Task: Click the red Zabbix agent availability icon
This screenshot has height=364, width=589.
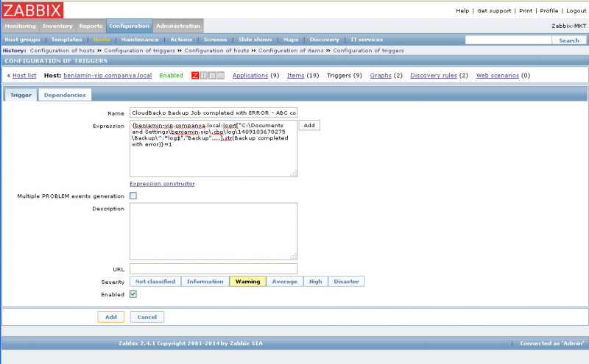Action: pyautogui.click(x=195, y=76)
